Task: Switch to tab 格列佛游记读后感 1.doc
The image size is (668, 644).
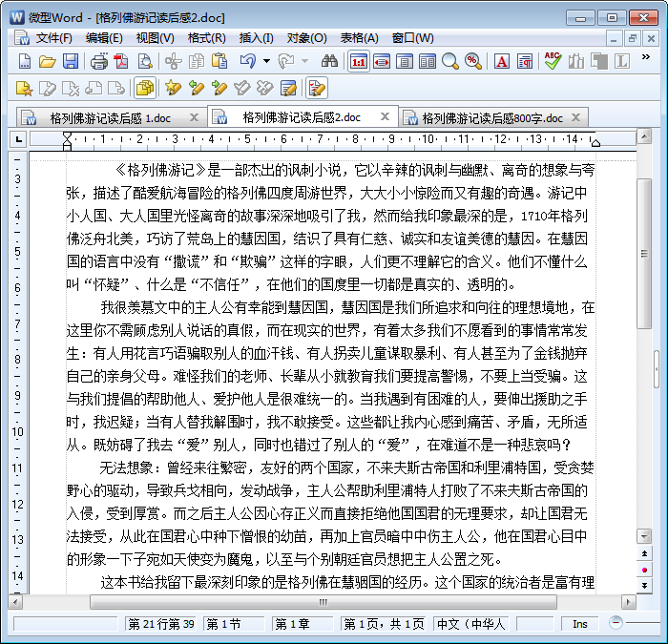Action: coord(111,118)
